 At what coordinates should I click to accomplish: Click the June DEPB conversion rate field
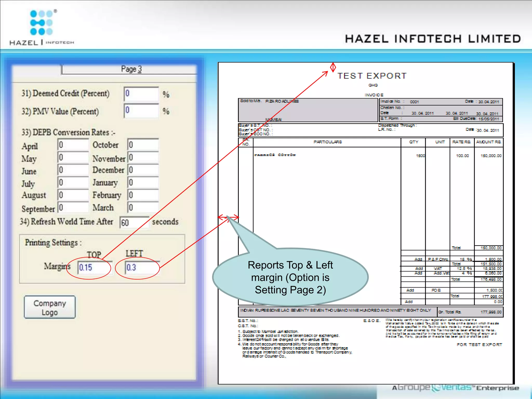tap(73, 170)
